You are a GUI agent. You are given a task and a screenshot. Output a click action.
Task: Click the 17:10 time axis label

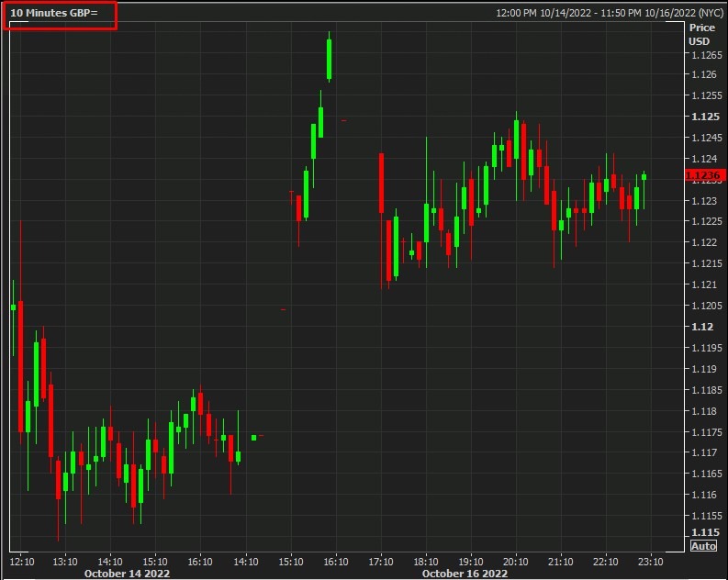(381, 562)
